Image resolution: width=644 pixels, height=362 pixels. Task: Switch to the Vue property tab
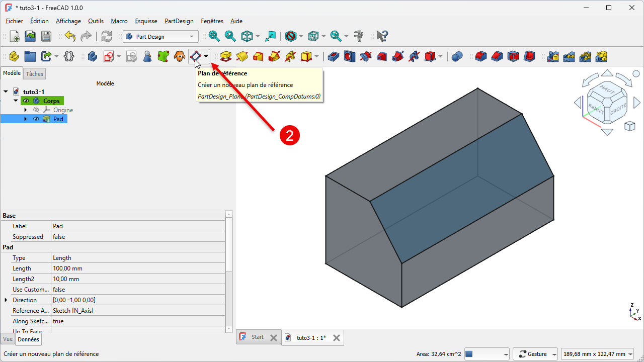click(x=8, y=339)
